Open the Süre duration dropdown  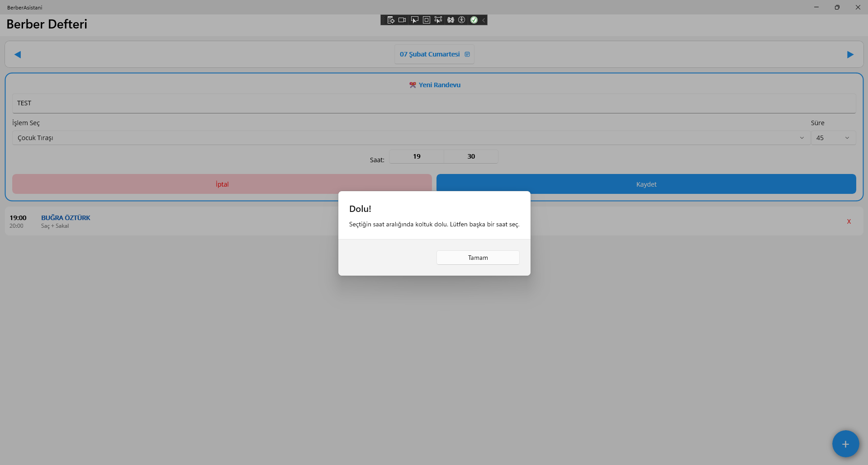pos(833,138)
